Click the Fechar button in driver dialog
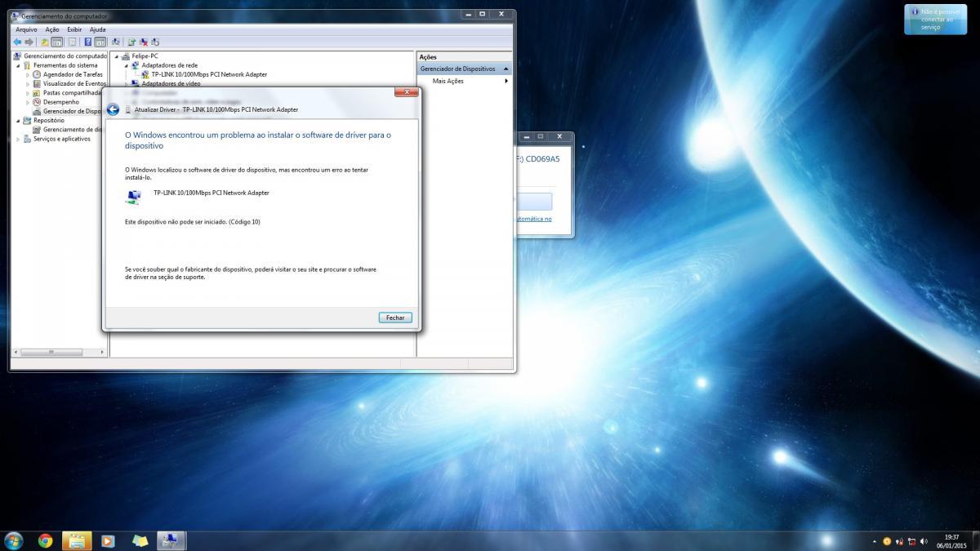Image resolution: width=980 pixels, height=551 pixels. coord(395,318)
